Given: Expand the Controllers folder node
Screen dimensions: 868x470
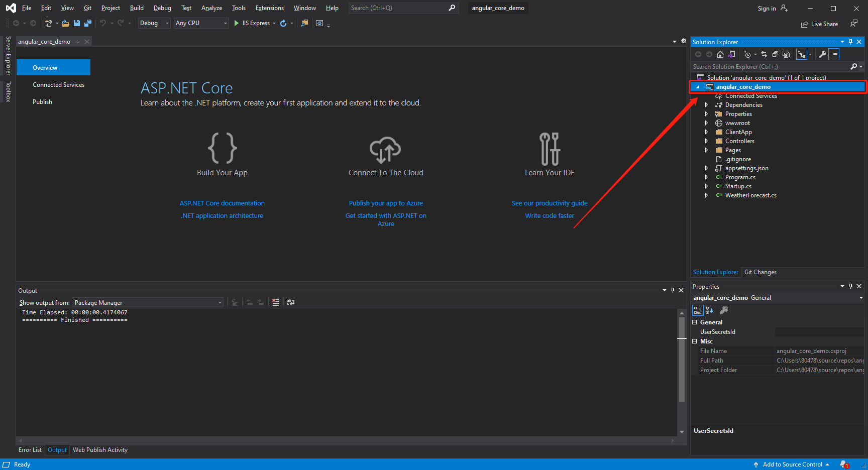Looking at the screenshot, I should [706, 141].
